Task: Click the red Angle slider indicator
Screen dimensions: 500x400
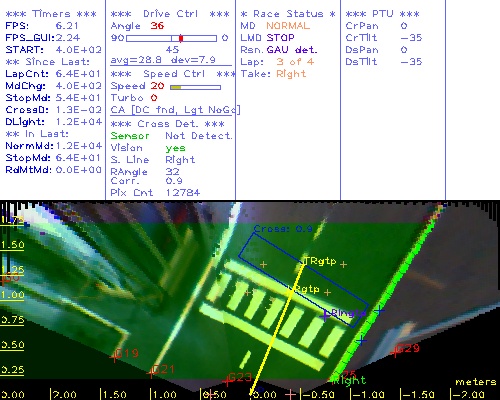Action: [181, 38]
